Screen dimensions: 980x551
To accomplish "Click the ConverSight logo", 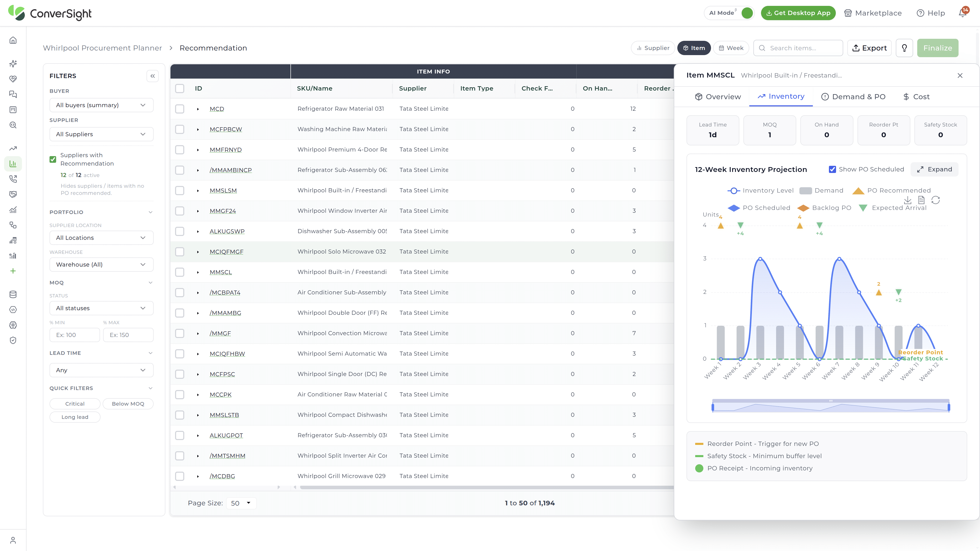I will coord(50,13).
